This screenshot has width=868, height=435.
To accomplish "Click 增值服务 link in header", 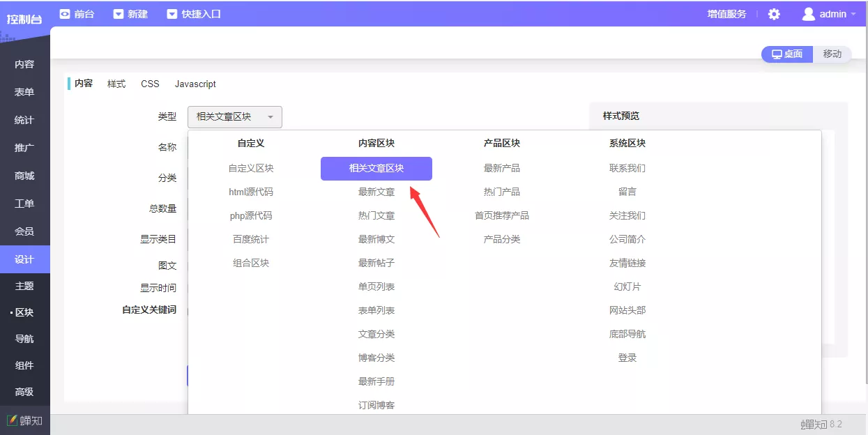I will pos(726,14).
